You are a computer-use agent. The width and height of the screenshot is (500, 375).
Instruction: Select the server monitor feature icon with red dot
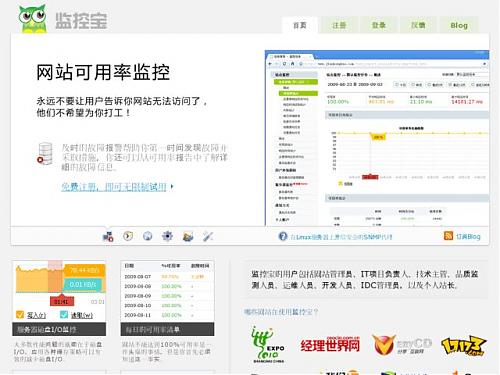click(108, 236)
